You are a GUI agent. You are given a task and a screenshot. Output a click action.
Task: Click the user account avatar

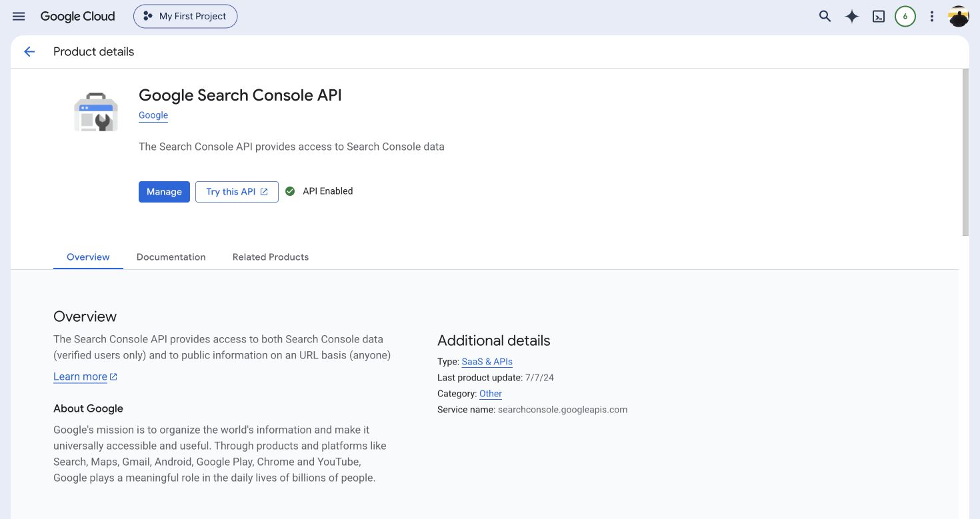[x=959, y=17]
